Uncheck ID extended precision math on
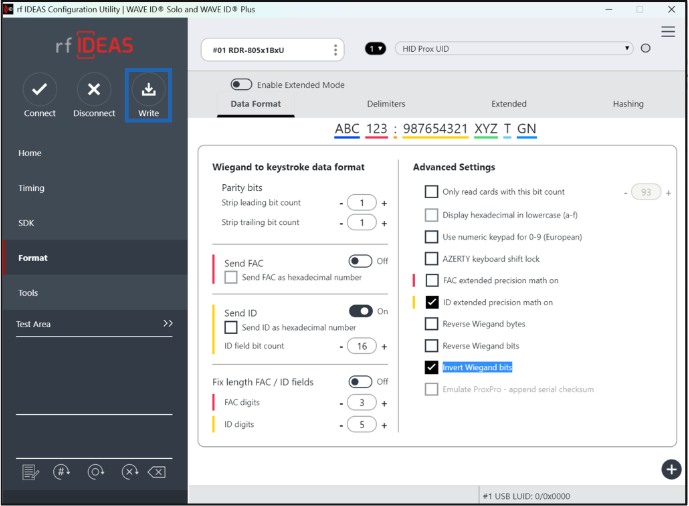Viewport: 689px width, 506px height. tap(432, 302)
